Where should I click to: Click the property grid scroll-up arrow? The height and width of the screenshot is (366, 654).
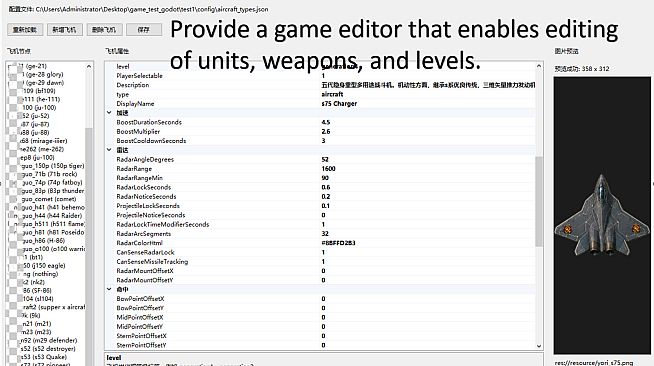pyautogui.click(x=538, y=66)
